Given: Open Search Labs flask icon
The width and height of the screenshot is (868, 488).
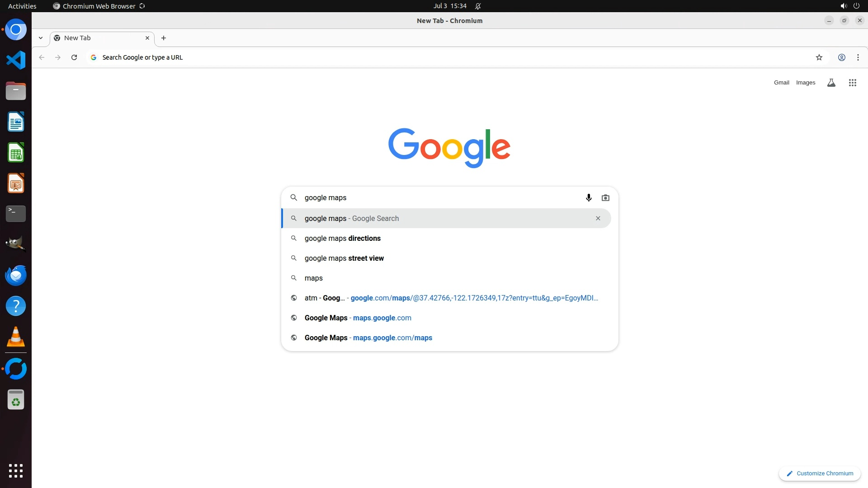Looking at the screenshot, I should point(831,83).
